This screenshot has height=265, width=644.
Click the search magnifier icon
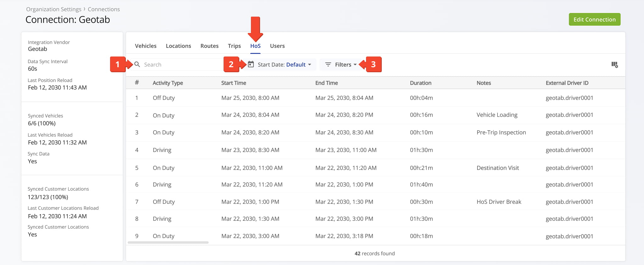(137, 64)
